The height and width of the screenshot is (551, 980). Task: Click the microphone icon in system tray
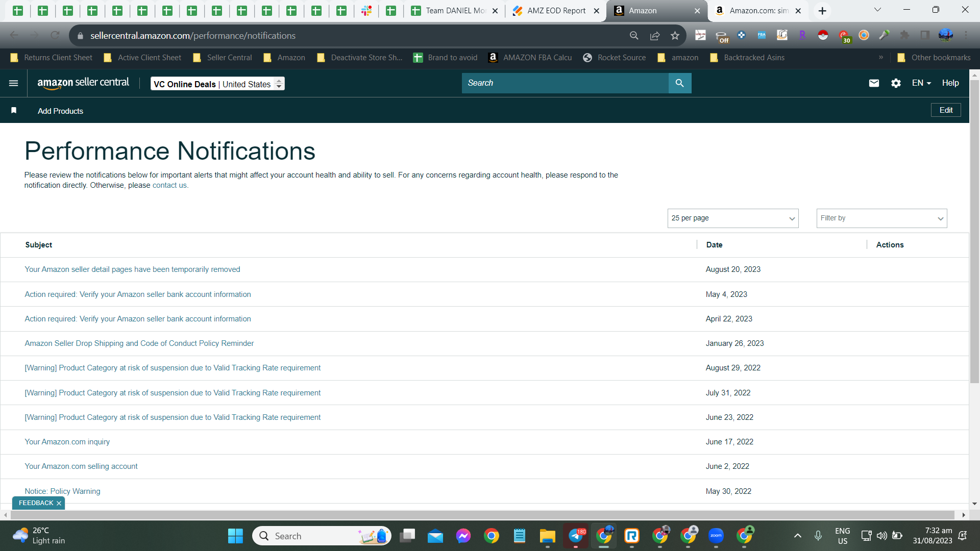(818, 536)
